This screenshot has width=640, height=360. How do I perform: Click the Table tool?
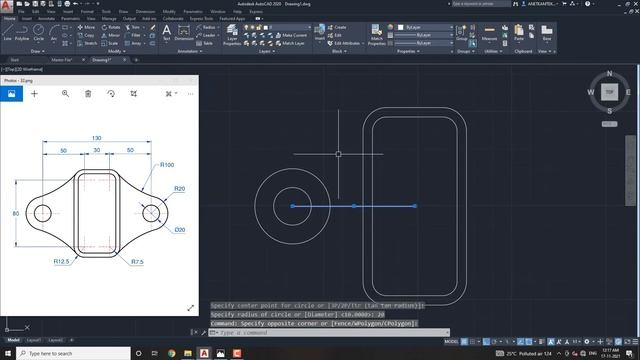pyautogui.click(x=205, y=43)
